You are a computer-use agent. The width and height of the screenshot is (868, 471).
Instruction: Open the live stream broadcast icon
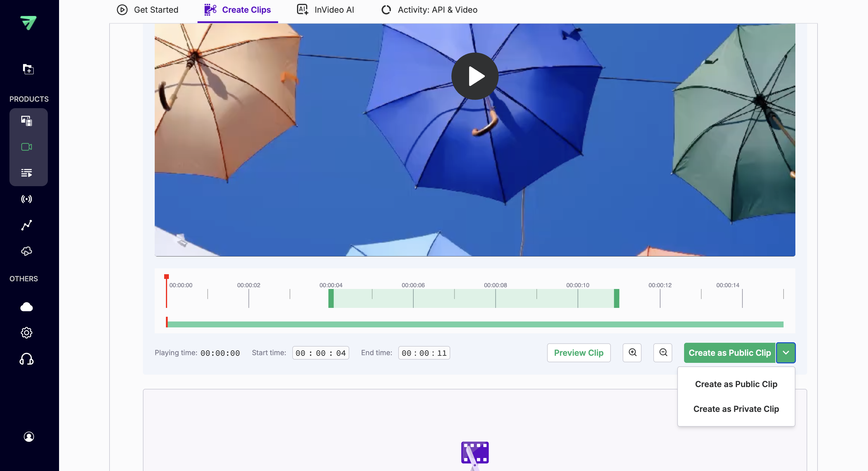pos(27,199)
